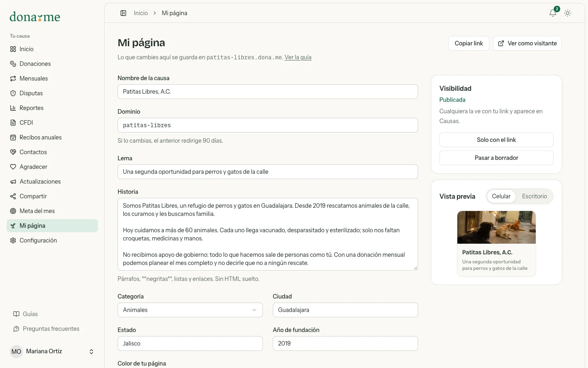
Task: Open Reportes section
Action: pyautogui.click(x=52, y=108)
